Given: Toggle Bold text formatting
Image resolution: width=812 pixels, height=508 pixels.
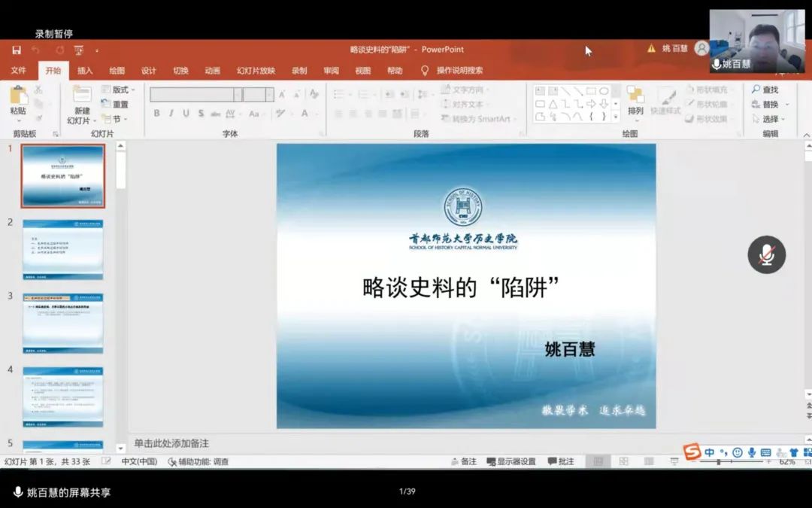Looking at the screenshot, I should coord(156,114).
